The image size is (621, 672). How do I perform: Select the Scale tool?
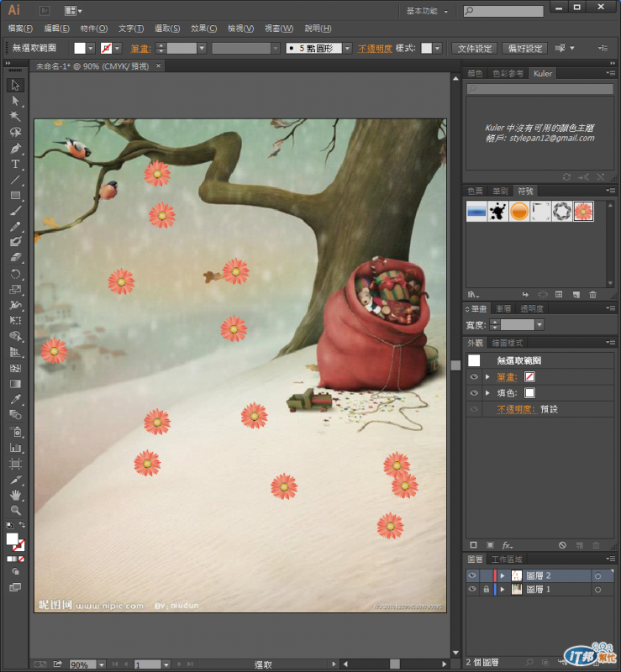point(15,290)
